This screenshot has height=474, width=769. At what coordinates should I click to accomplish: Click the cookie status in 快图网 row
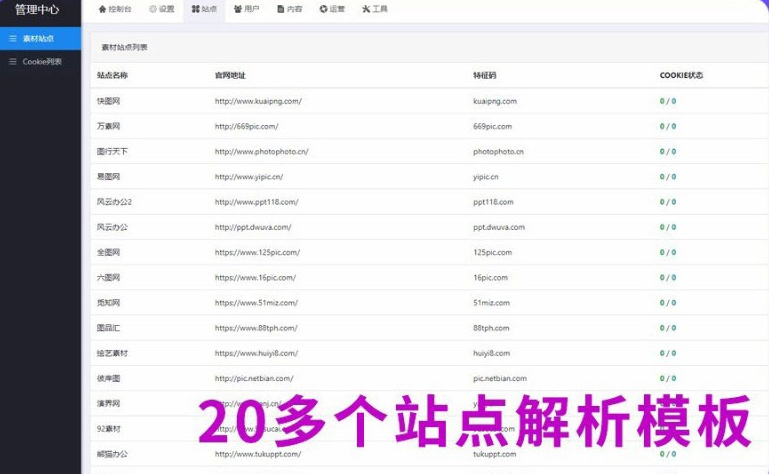click(x=668, y=101)
